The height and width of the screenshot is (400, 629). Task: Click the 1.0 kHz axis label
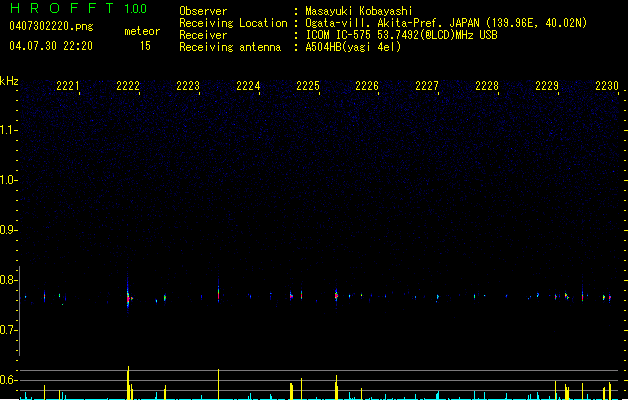(x=8, y=180)
